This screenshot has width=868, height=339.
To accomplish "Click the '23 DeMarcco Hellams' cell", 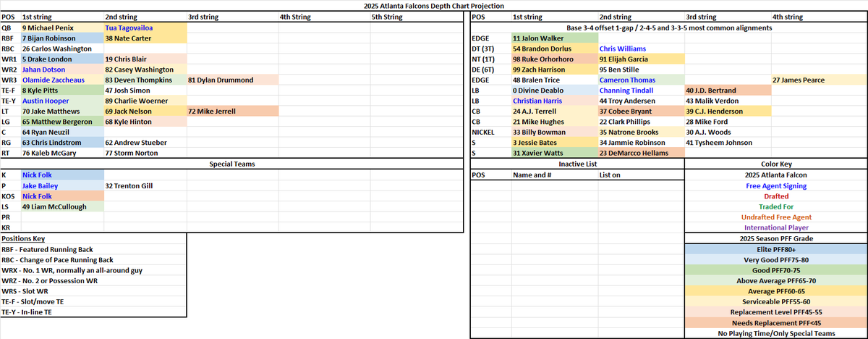I will pyautogui.click(x=641, y=154).
